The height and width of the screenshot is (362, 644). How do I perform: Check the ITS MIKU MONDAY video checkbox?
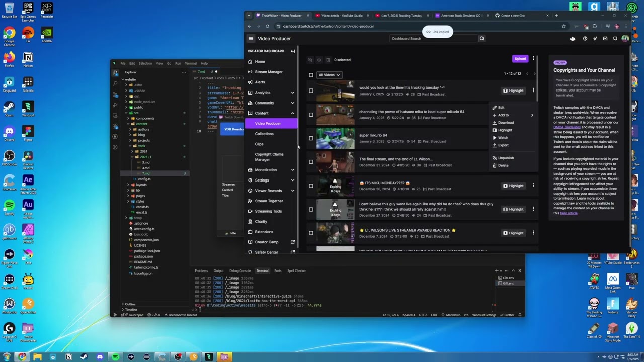311,186
